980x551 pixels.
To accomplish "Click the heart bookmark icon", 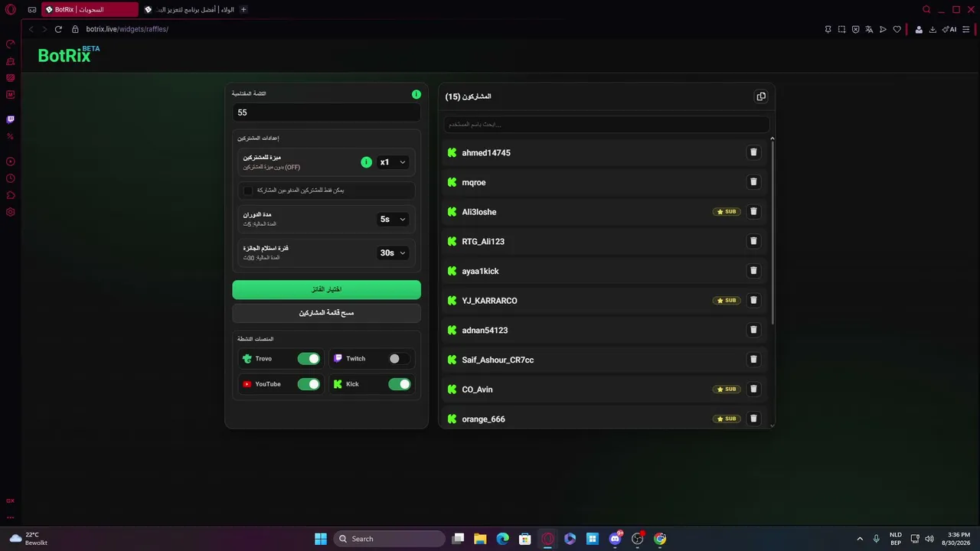I will pyautogui.click(x=897, y=29).
